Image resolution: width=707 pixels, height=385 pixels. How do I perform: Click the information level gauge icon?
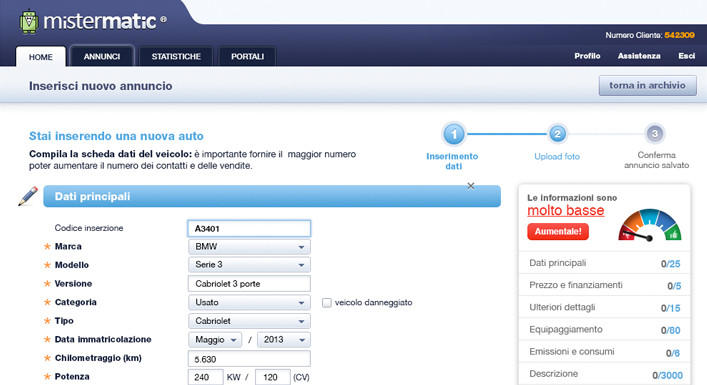coord(650,225)
